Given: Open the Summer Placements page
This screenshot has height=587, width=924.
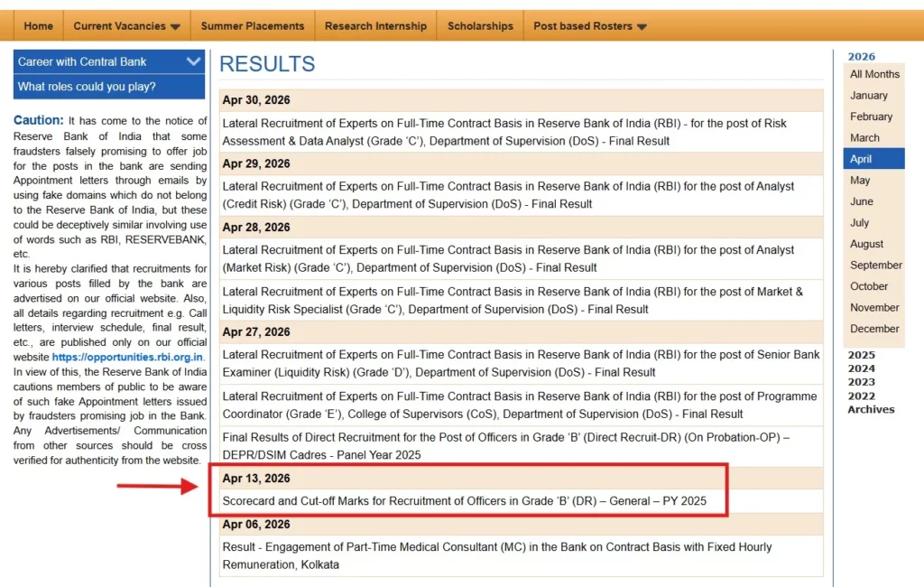Looking at the screenshot, I should coord(253,26).
